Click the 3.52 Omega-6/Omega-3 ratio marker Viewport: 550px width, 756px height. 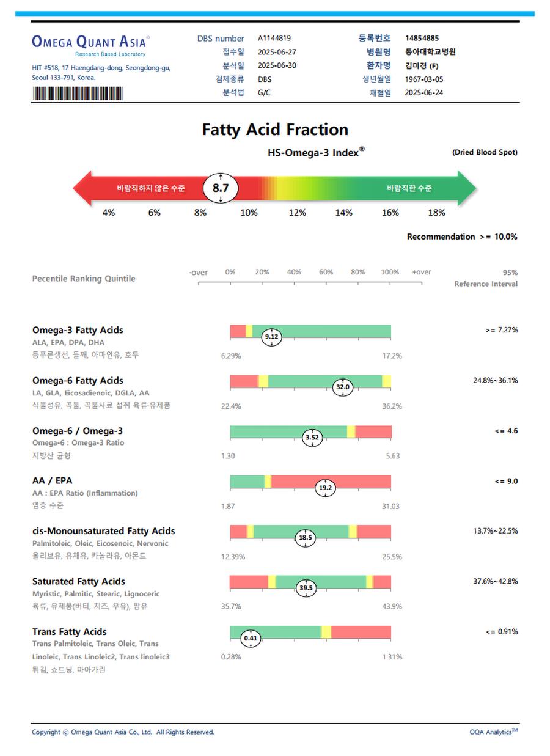click(x=312, y=437)
